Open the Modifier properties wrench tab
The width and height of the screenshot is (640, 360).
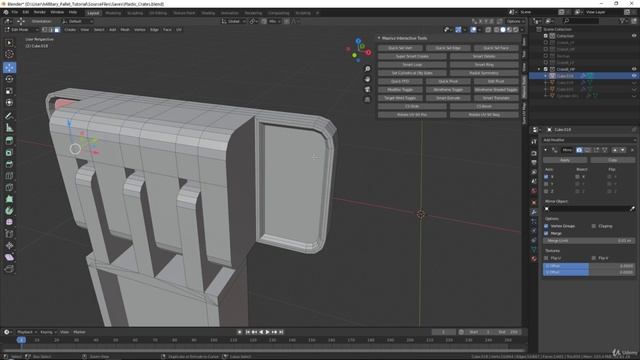(534, 212)
